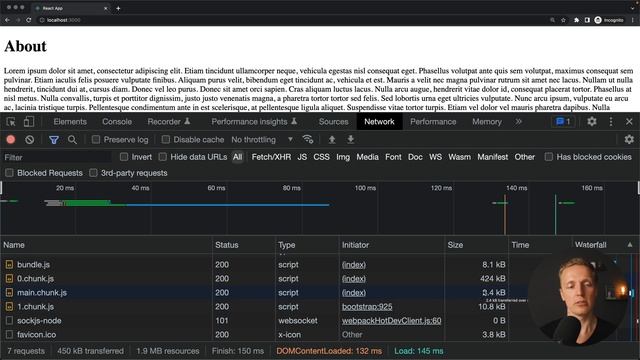Activate the inspect element picker icon
This screenshot has height=360, width=640.
pyautogui.click(x=11, y=122)
